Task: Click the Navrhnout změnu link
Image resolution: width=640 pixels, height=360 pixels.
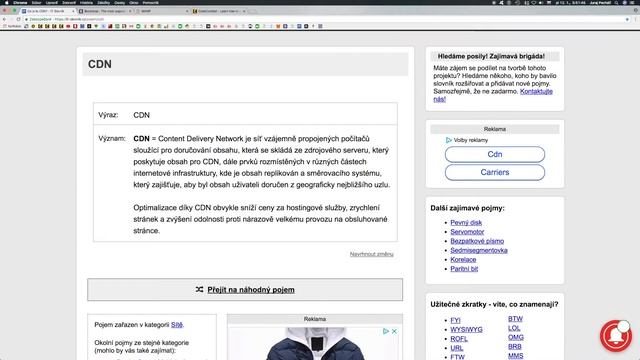Action: point(371,254)
